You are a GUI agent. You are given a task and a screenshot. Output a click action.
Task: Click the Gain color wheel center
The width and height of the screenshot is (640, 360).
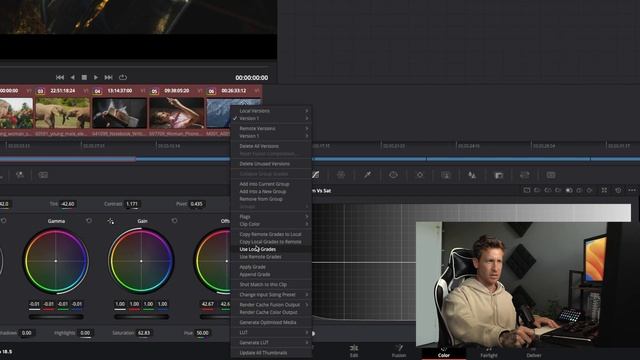coord(141,261)
